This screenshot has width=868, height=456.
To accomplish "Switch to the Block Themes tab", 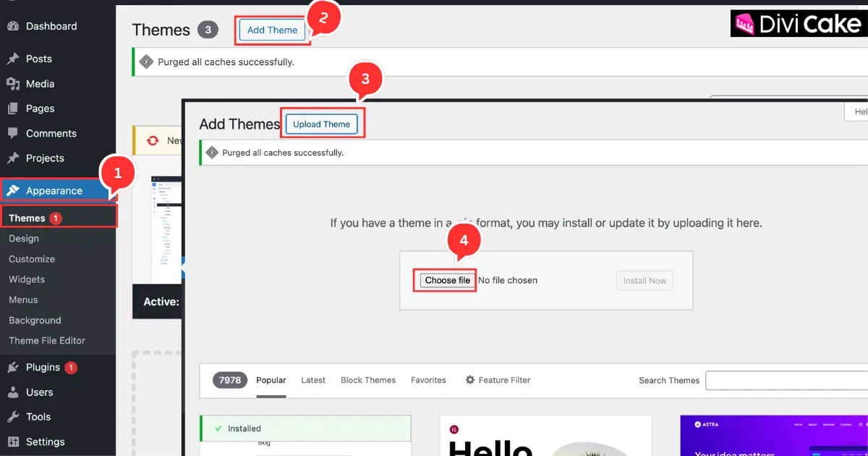I will (x=368, y=380).
